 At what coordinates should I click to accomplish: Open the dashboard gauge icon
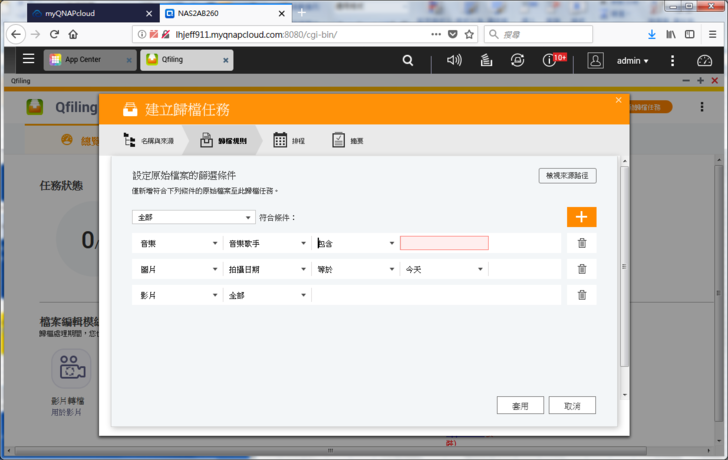pyautogui.click(x=703, y=60)
